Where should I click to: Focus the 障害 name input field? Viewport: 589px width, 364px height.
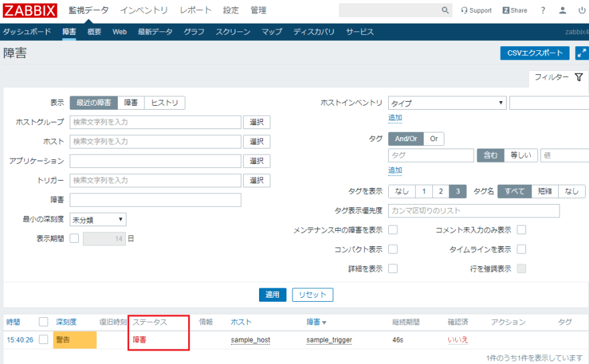pyautogui.click(x=155, y=200)
